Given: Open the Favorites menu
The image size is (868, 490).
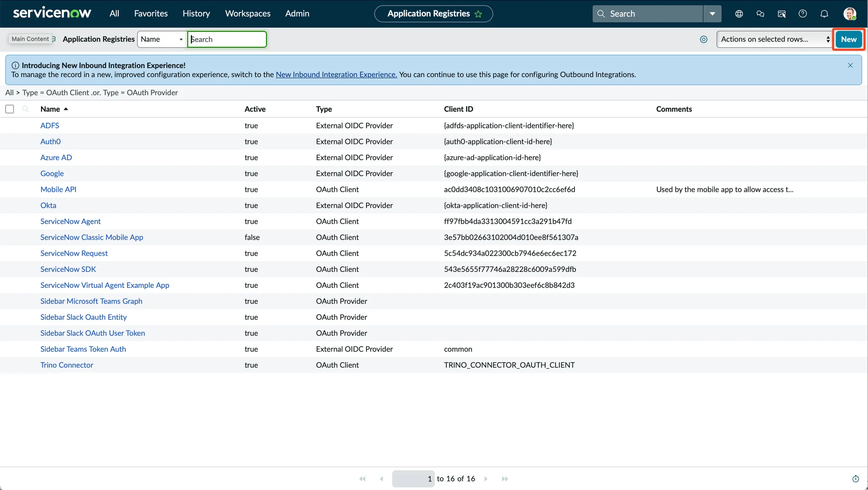Looking at the screenshot, I should [x=151, y=14].
